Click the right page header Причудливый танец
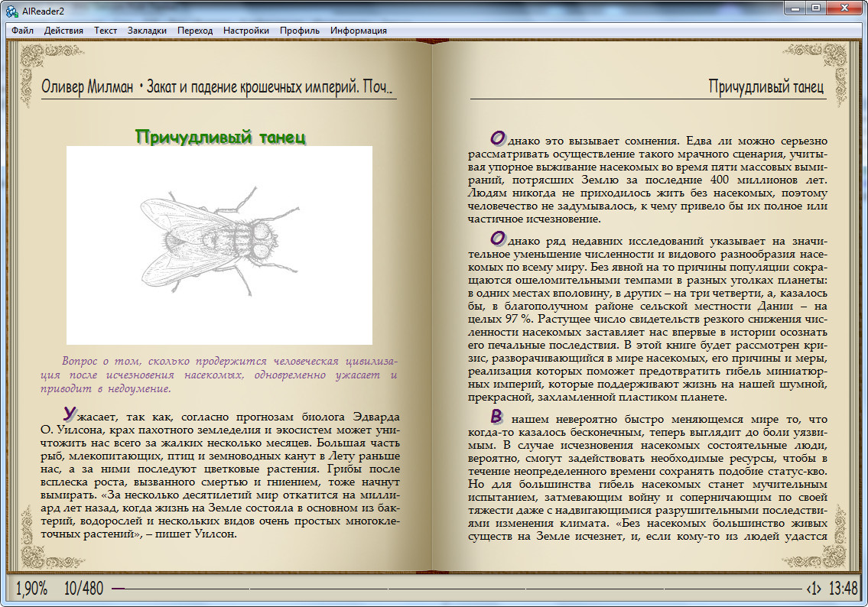Viewport: 868px width, 607px height. click(766, 87)
